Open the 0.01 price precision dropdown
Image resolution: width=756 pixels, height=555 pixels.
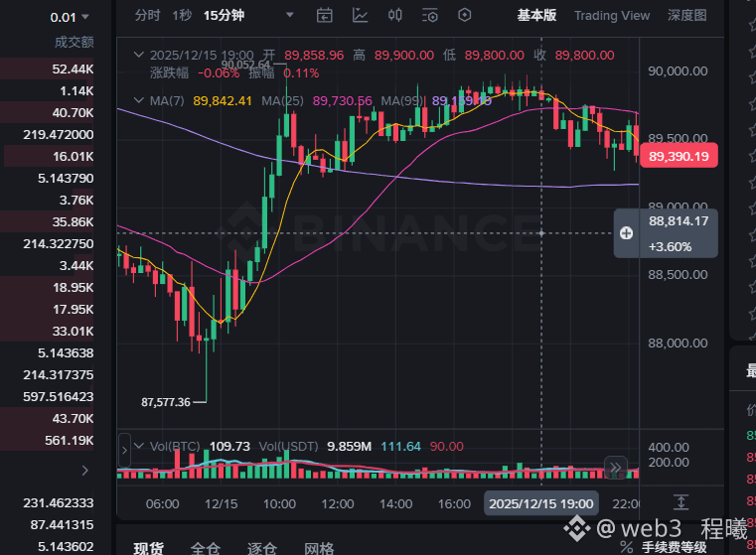coord(69,17)
